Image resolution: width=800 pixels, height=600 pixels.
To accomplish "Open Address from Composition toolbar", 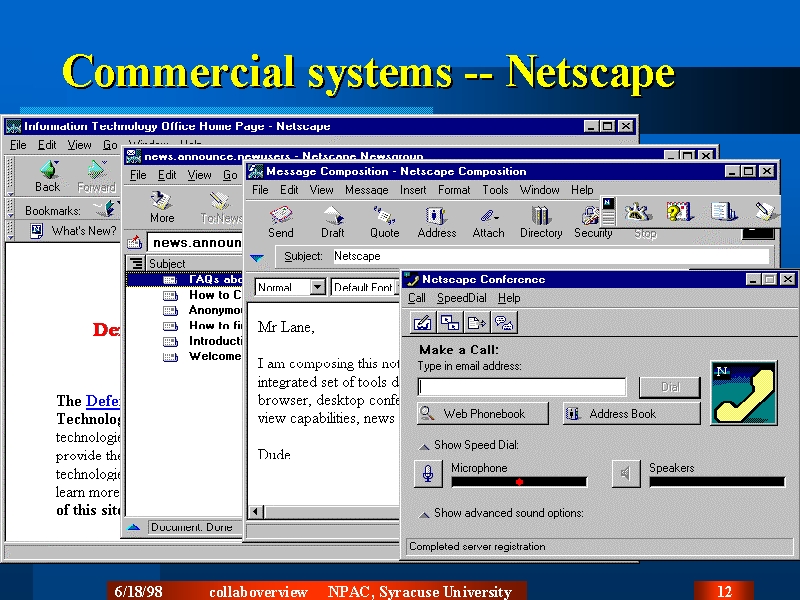I will [437, 222].
